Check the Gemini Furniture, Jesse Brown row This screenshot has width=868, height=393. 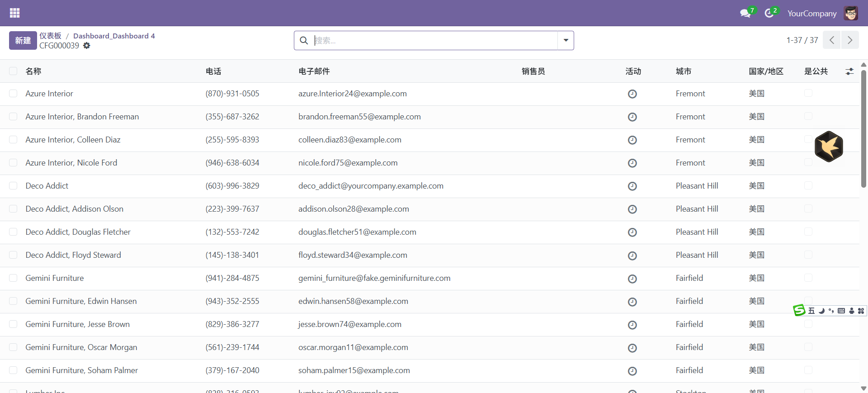click(13, 324)
